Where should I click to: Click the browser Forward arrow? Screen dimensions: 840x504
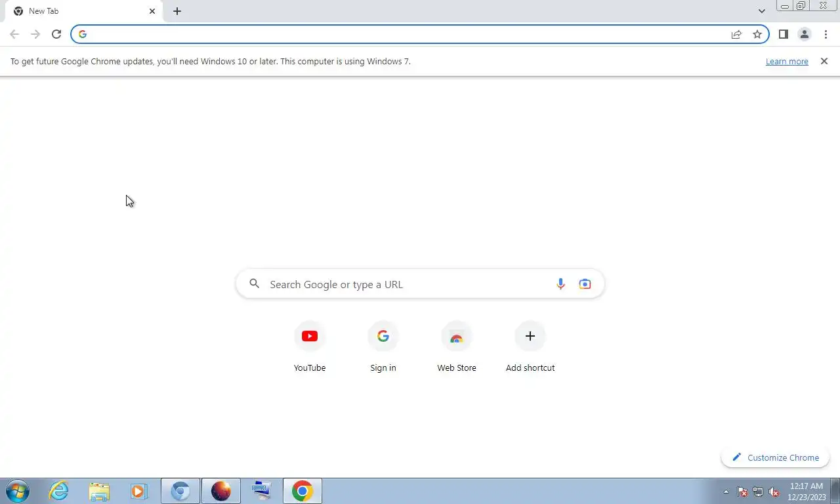click(35, 34)
